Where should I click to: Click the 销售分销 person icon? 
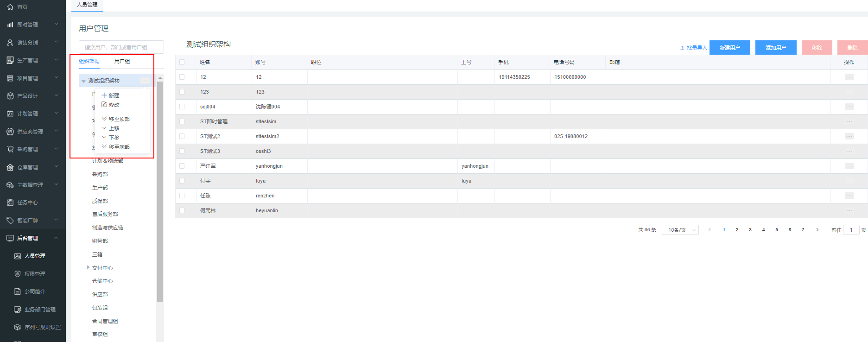pyautogui.click(x=10, y=43)
